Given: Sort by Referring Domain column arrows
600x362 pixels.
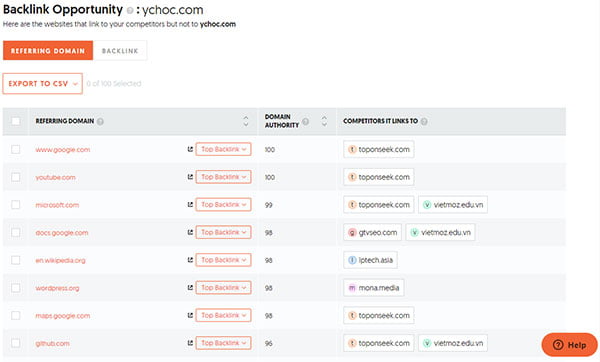Looking at the screenshot, I should (246, 121).
